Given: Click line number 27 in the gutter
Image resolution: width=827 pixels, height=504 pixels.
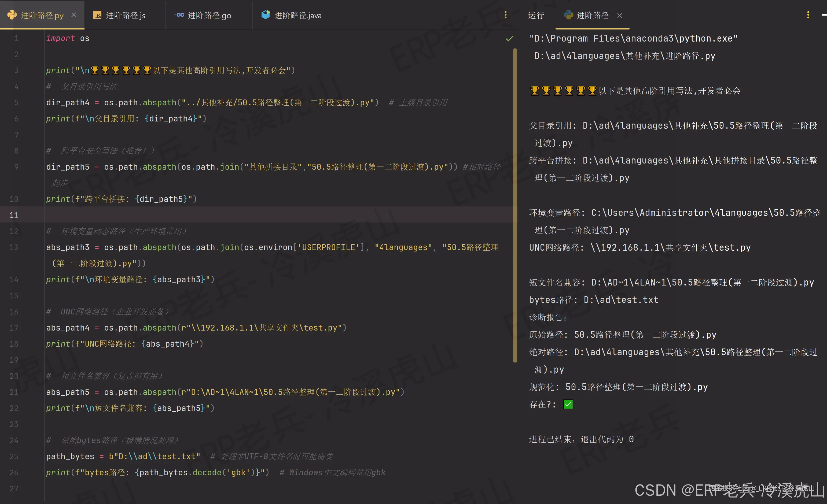Looking at the screenshot, I should [14, 488].
